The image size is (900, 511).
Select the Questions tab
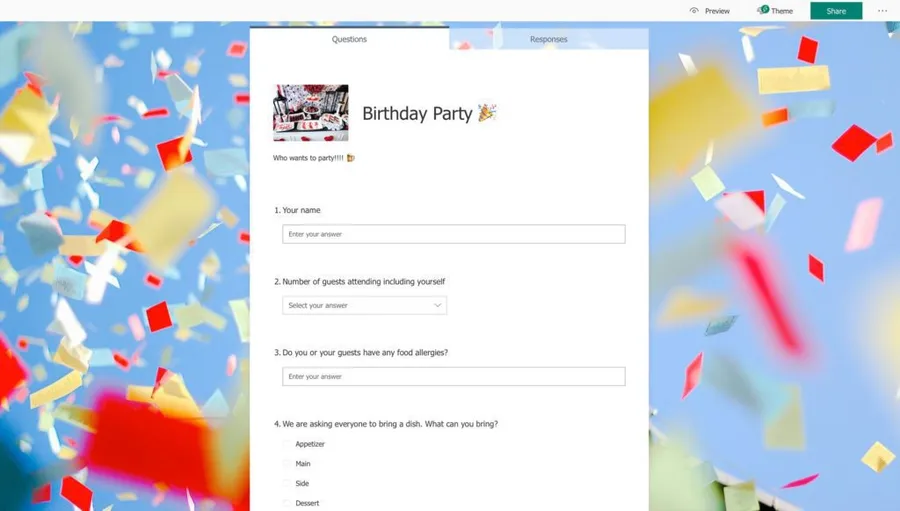349,39
